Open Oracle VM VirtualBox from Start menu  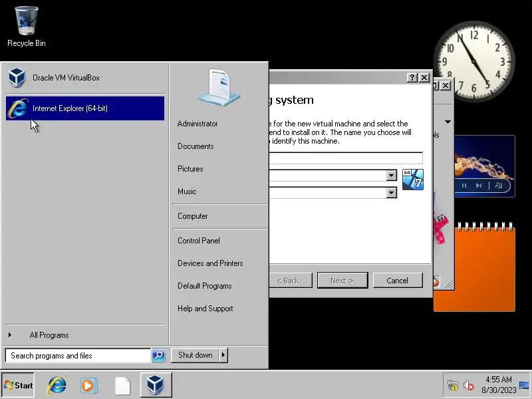coord(85,78)
